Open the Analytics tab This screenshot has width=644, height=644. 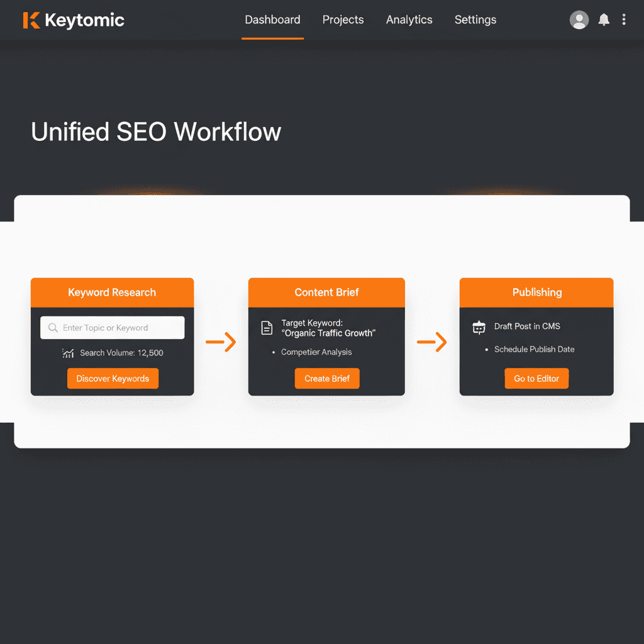409,19
